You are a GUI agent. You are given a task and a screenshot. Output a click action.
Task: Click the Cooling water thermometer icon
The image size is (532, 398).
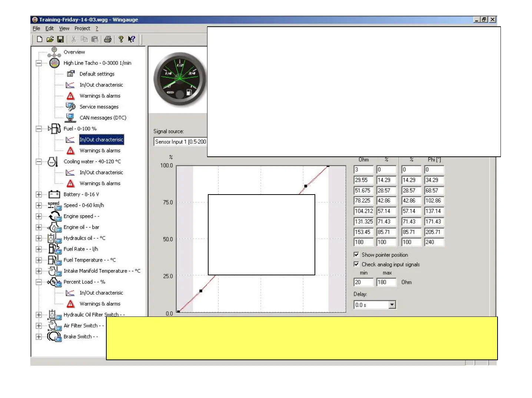[x=53, y=162]
